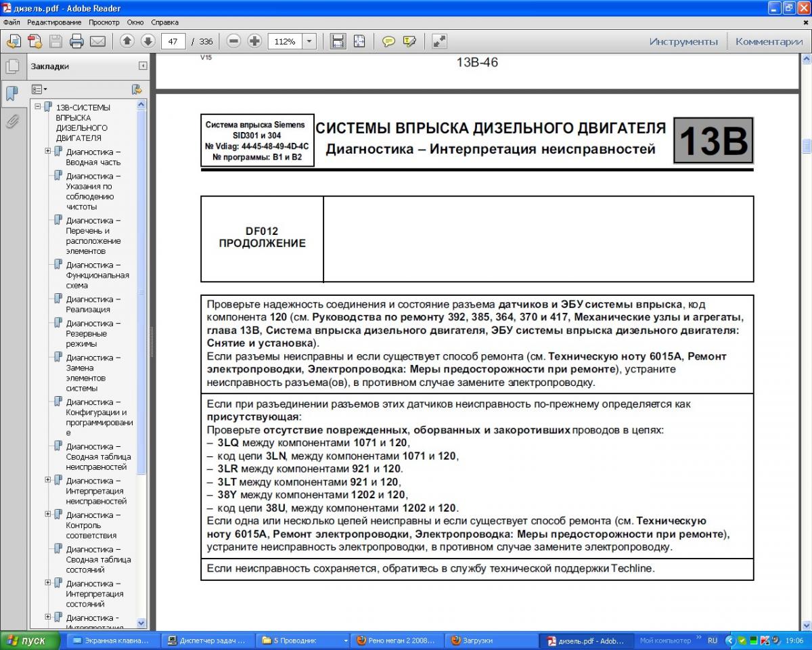Go to next page with down arrow
The height and width of the screenshot is (650, 812).
click(148, 41)
